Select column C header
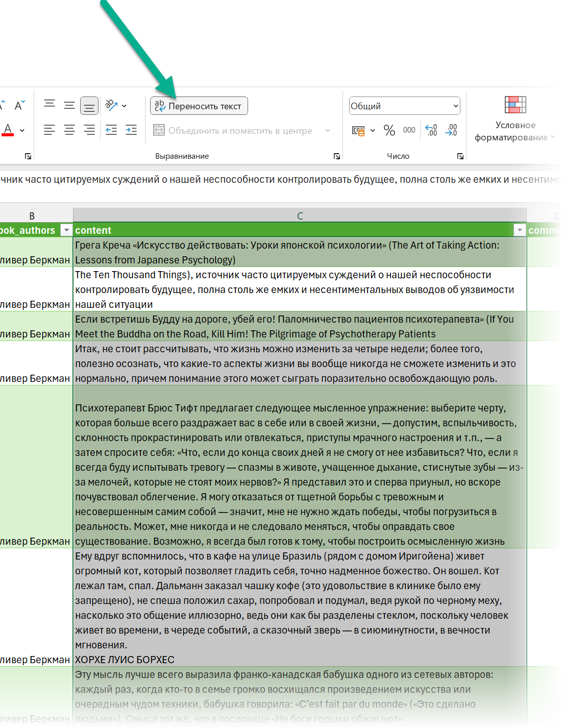Screen dimensions: 562x728 click(300, 215)
